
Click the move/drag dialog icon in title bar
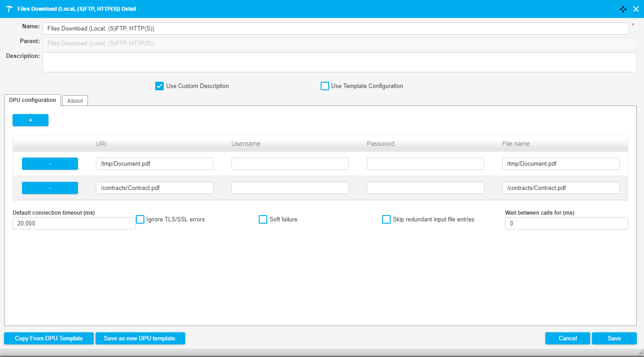623,9
